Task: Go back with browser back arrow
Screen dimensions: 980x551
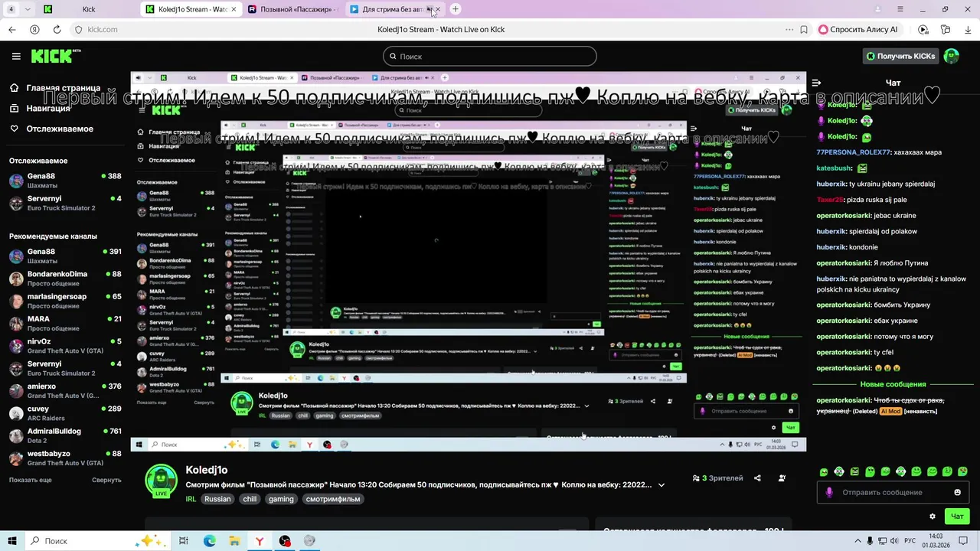Action: (x=12, y=29)
